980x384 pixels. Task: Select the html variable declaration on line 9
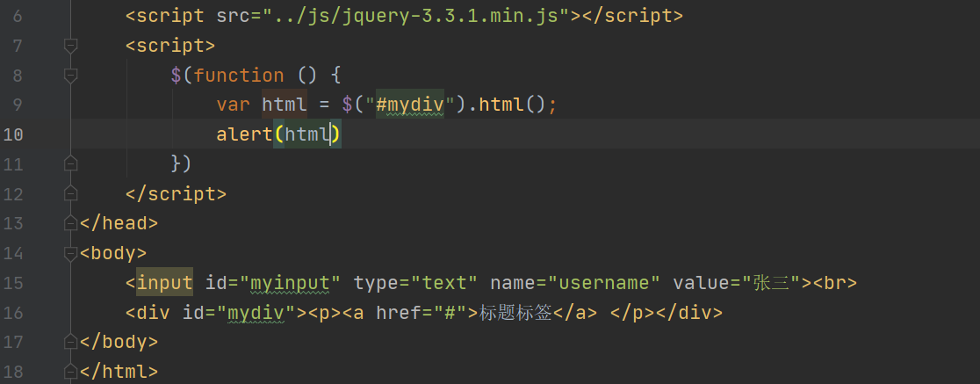285,105
